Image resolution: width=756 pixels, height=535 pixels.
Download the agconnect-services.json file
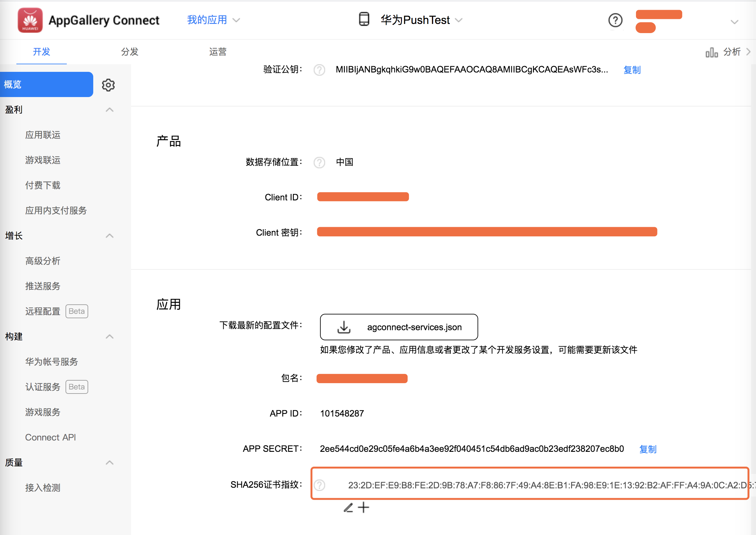tap(398, 327)
